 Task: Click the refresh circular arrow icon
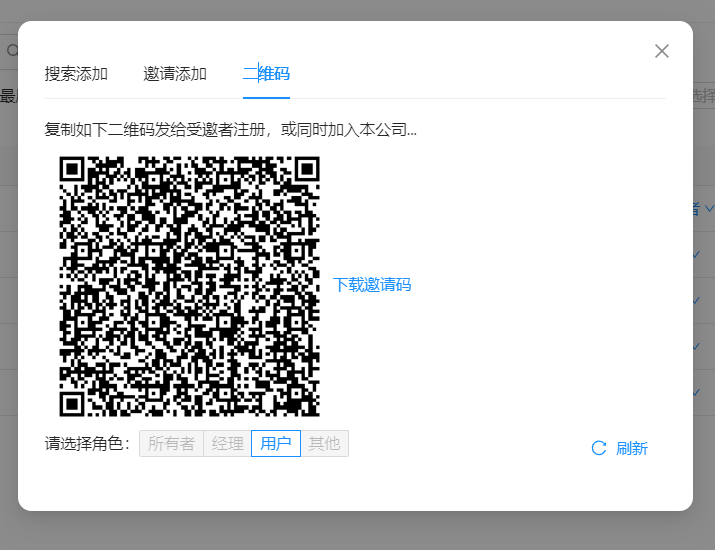tap(599, 448)
